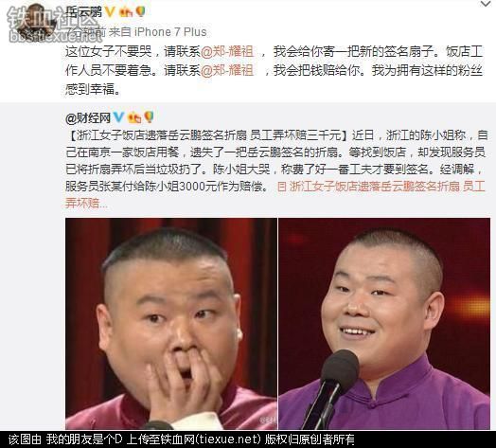
Task: Click the blue V verified badge beside 财经网
Action: point(118,117)
